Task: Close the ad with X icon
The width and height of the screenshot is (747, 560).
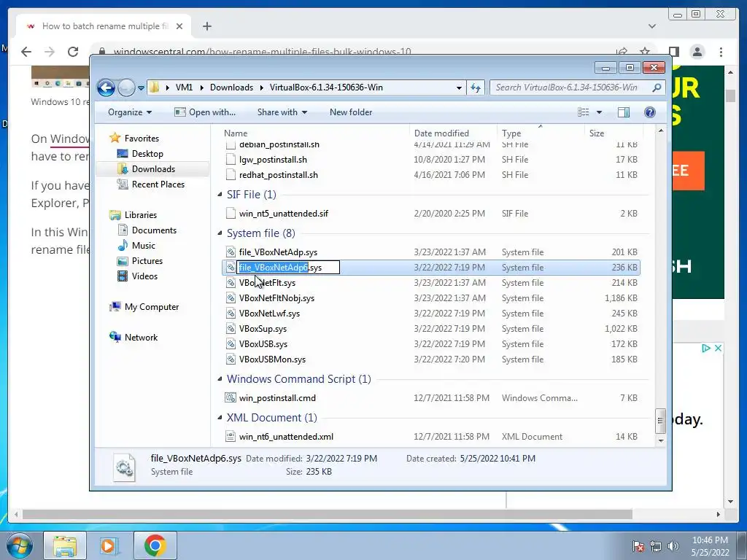Action: point(718,348)
